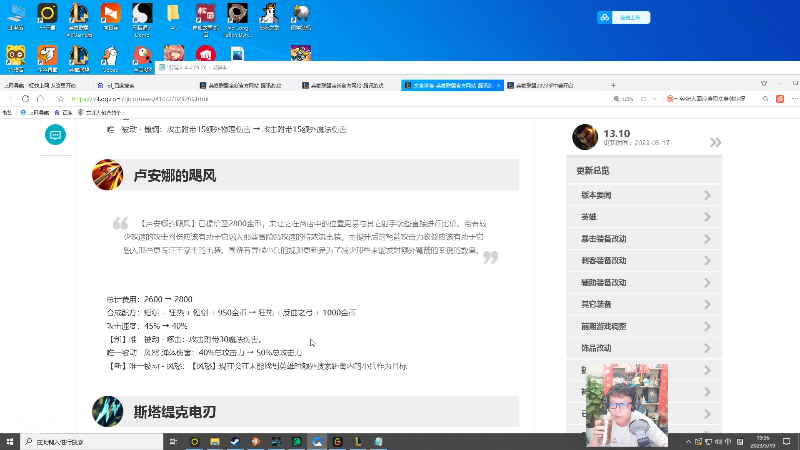Open the This PC computer desktop icon
The image size is (800, 450).
click(16, 17)
